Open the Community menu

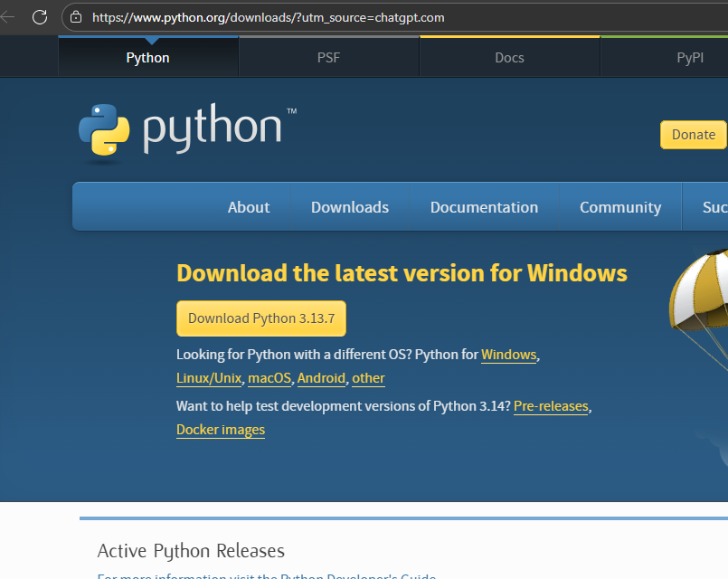(x=620, y=207)
